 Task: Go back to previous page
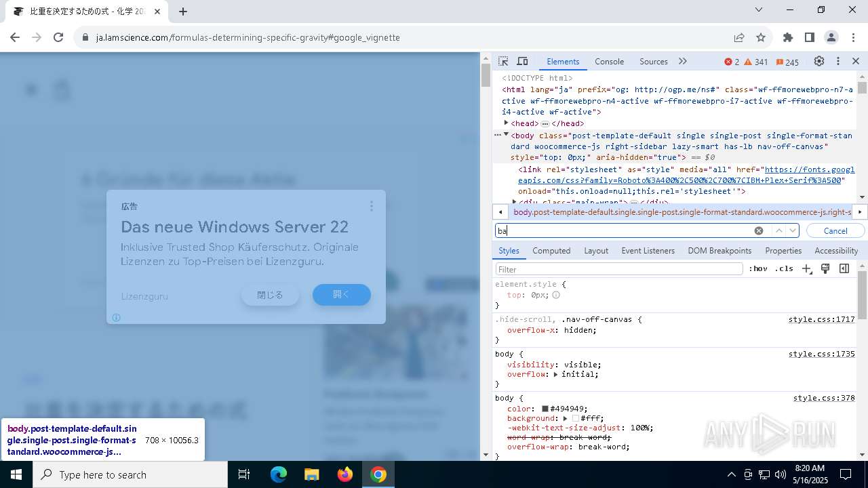pyautogui.click(x=15, y=37)
